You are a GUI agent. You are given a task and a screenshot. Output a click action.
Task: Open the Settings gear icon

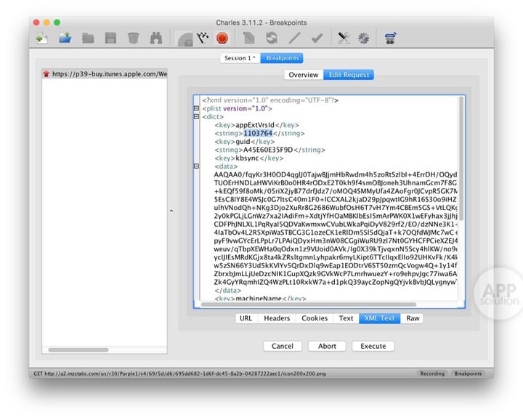[363, 38]
